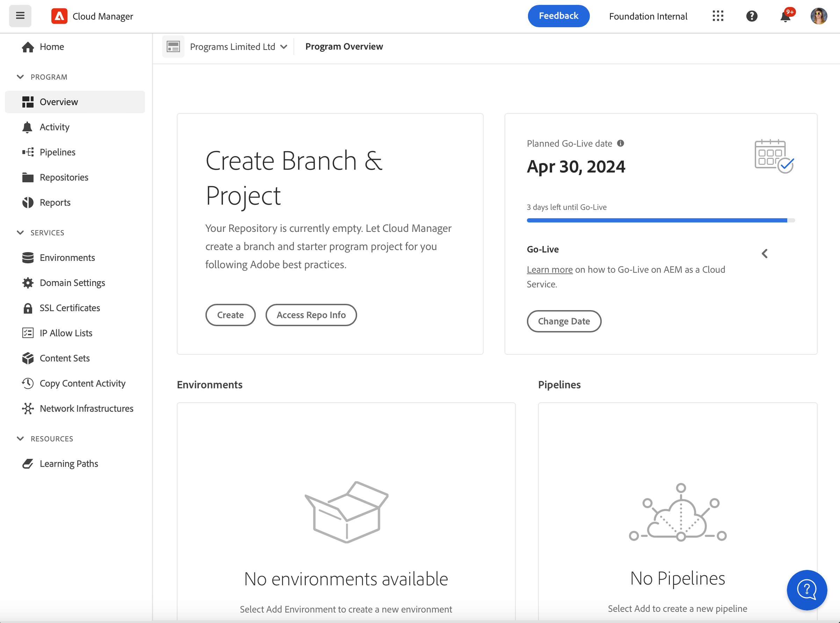The width and height of the screenshot is (840, 623).
Task: Collapse the PROGRAM sidebar section
Action: (x=20, y=77)
